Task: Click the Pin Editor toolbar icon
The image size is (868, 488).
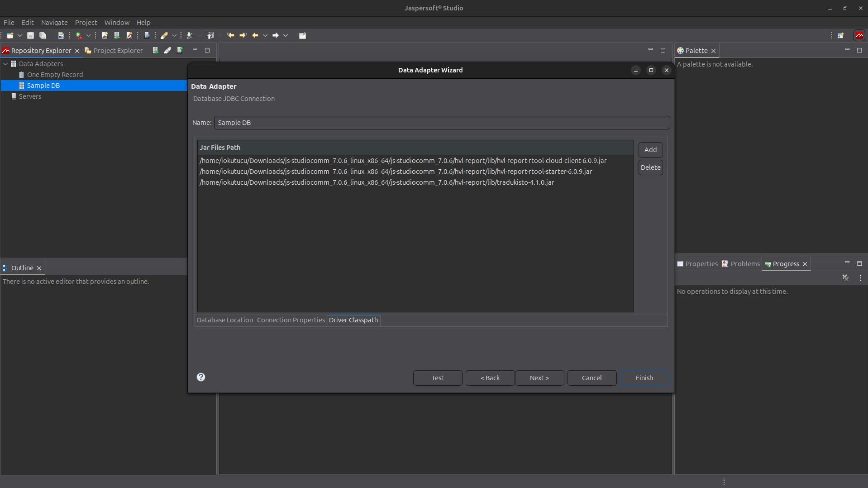Action: tap(303, 35)
